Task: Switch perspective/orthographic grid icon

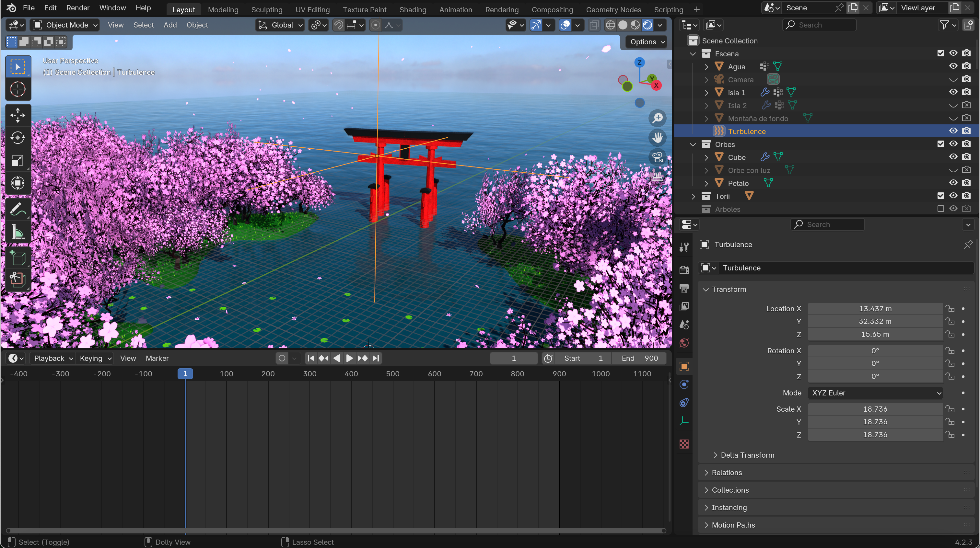Action: point(658,177)
